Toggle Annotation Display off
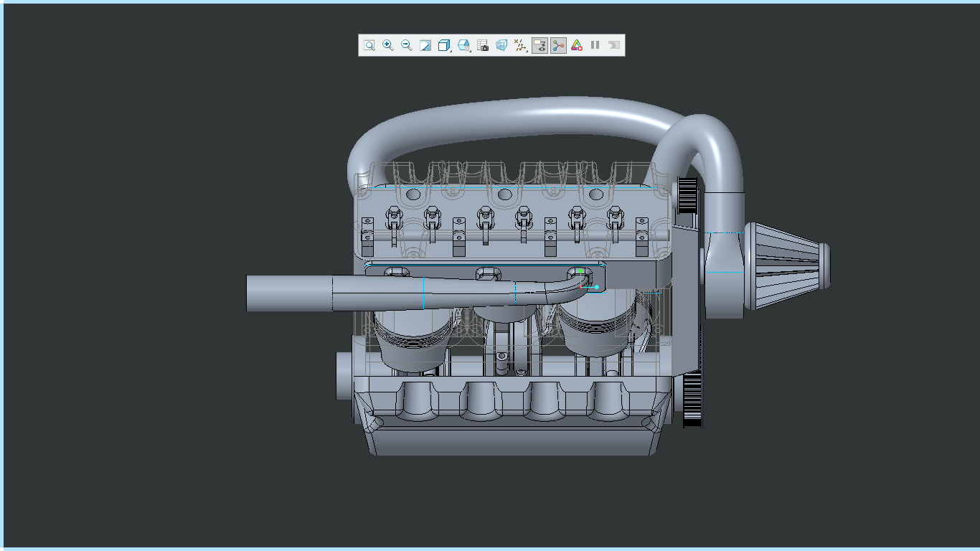 pos(540,45)
